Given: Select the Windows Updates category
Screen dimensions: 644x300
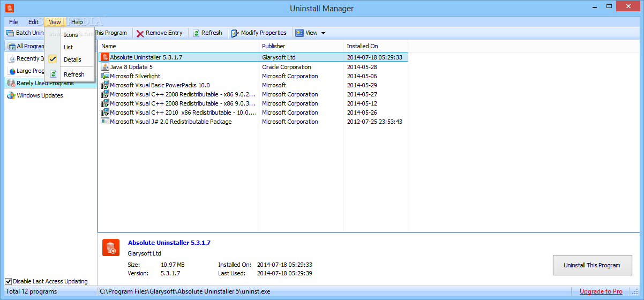Looking at the screenshot, I should pyautogui.click(x=40, y=95).
